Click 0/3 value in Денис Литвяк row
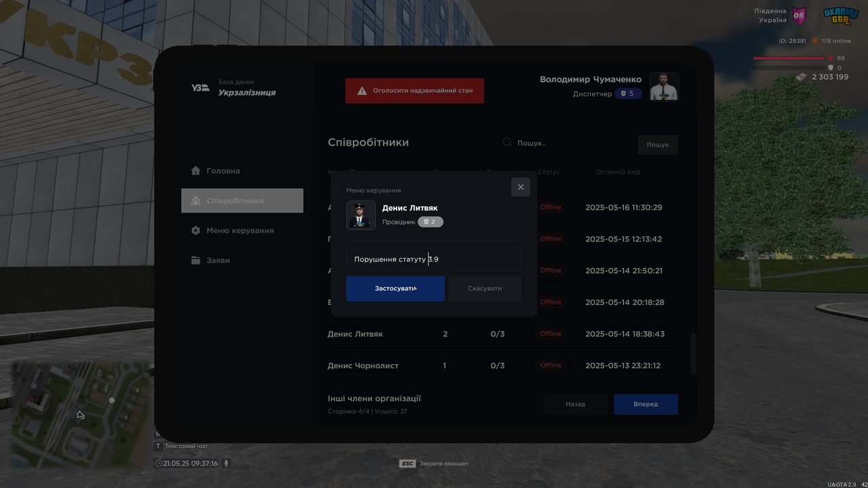 [498, 334]
